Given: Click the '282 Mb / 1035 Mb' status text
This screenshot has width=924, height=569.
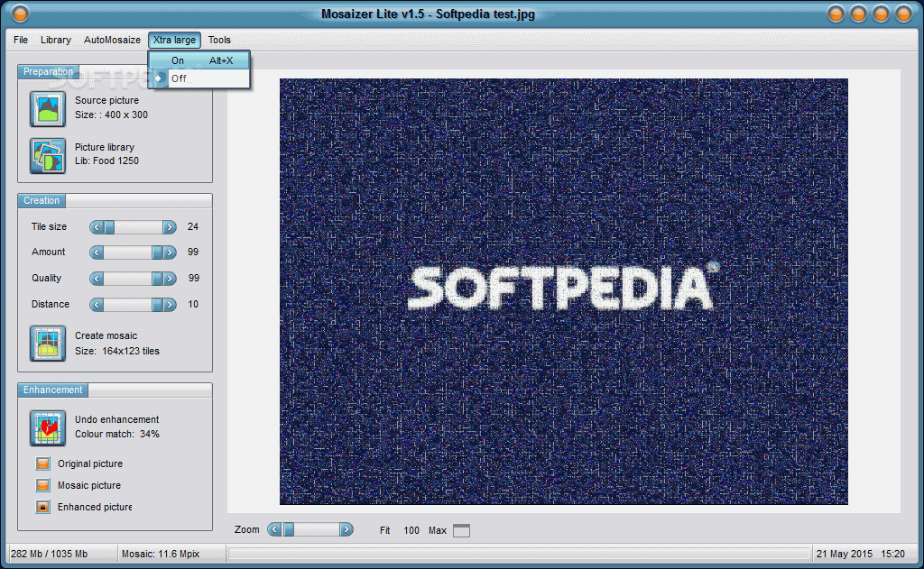Looking at the screenshot, I should tap(49, 554).
